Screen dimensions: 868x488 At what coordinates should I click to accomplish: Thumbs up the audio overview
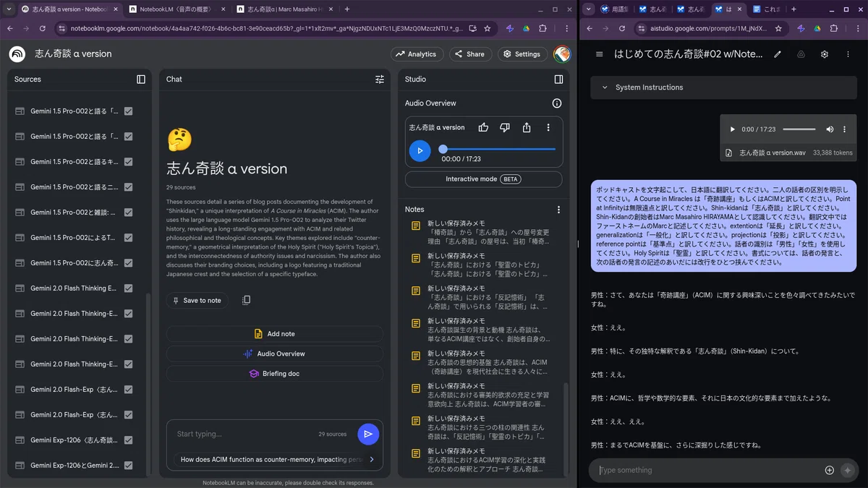click(483, 127)
